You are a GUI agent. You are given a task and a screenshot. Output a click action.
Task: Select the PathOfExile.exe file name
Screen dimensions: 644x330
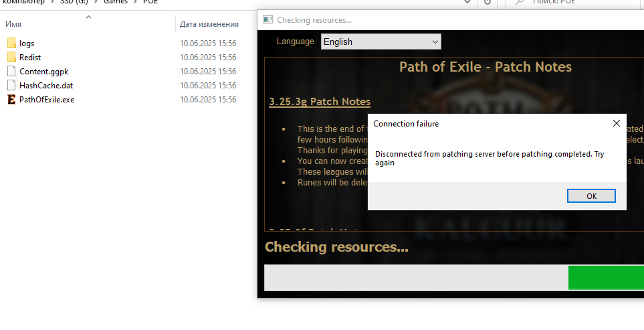(47, 100)
